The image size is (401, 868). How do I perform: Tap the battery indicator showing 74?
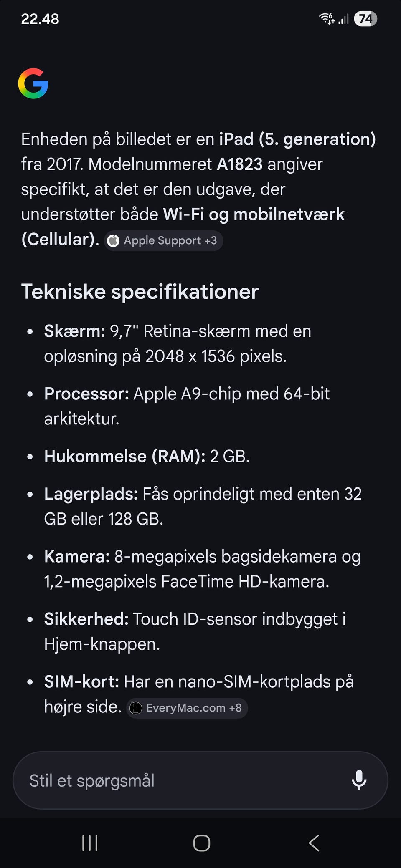pos(365,19)
